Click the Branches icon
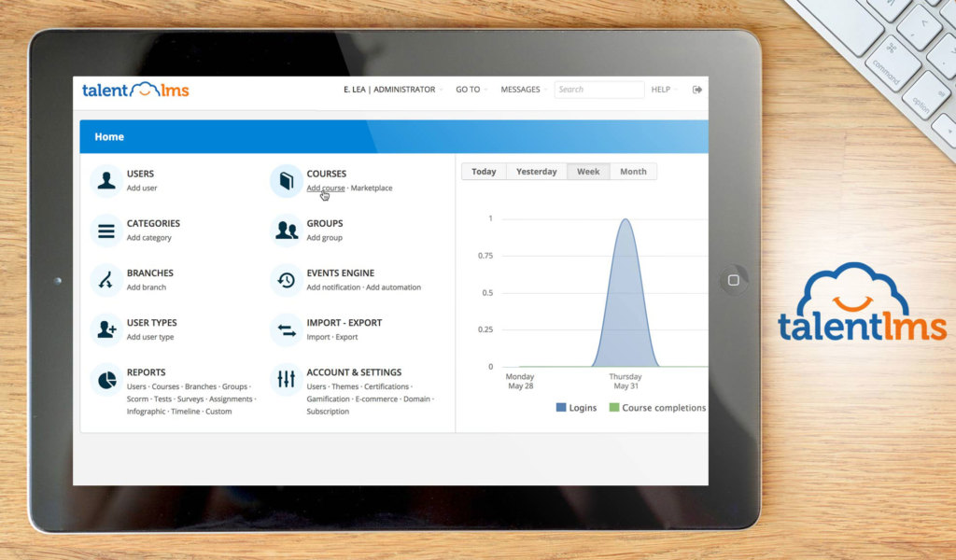Image resolution: width=956 pixels, height=560 pixels. [x=106, y=280]
